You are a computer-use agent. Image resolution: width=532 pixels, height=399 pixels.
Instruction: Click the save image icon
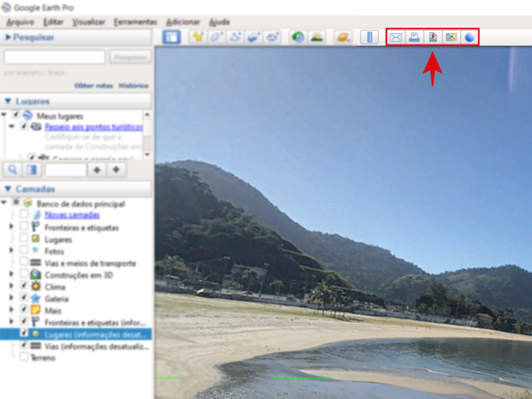433,37
